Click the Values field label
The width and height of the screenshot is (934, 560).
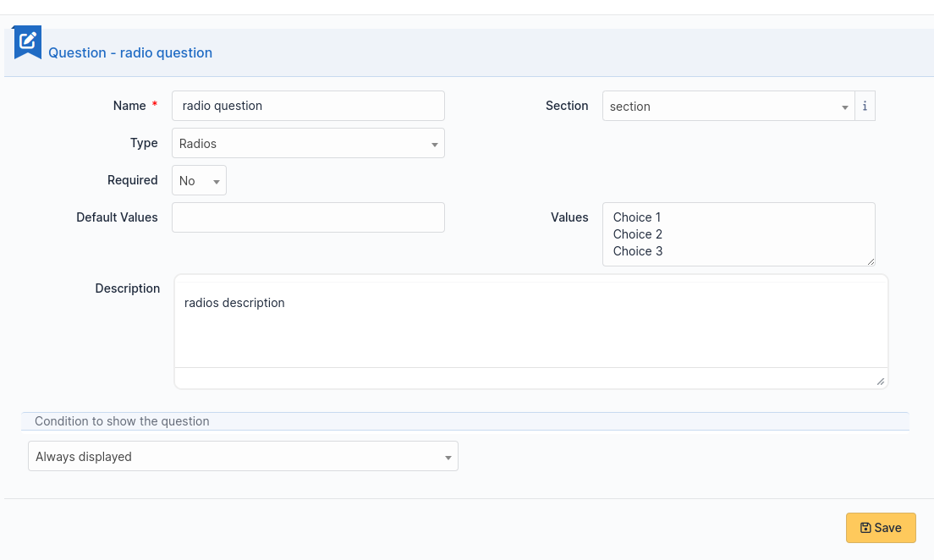[569, 217]
